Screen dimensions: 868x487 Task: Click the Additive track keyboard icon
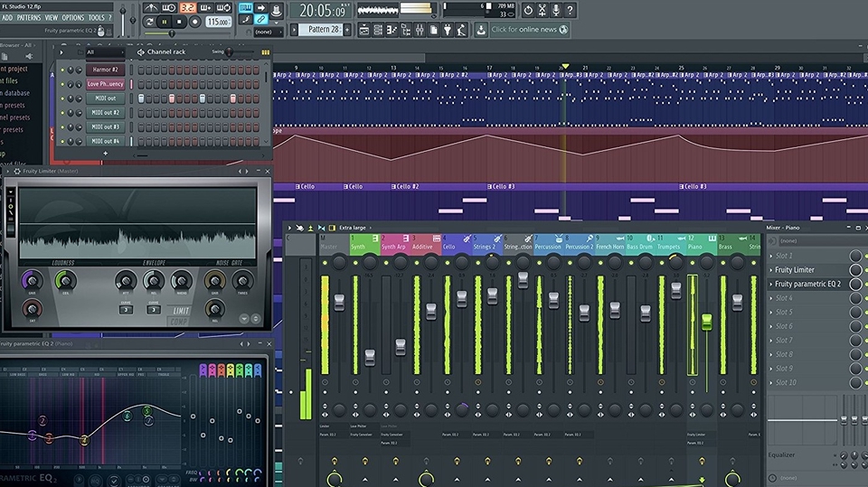436,239
